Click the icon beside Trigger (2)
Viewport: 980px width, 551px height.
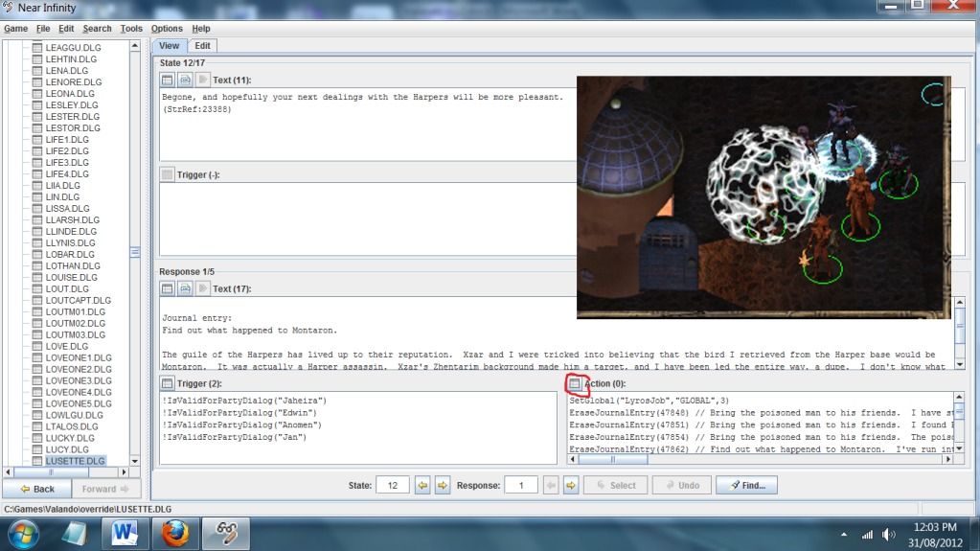[x=168, y=383]
